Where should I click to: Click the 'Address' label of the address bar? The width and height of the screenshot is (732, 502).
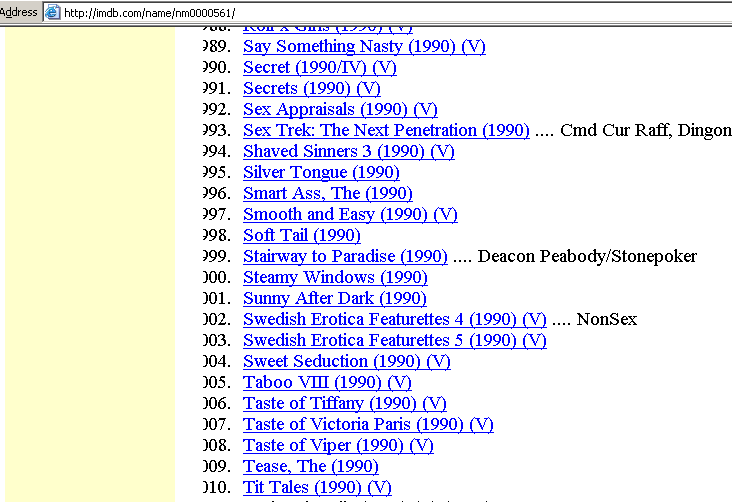point(19,12)
